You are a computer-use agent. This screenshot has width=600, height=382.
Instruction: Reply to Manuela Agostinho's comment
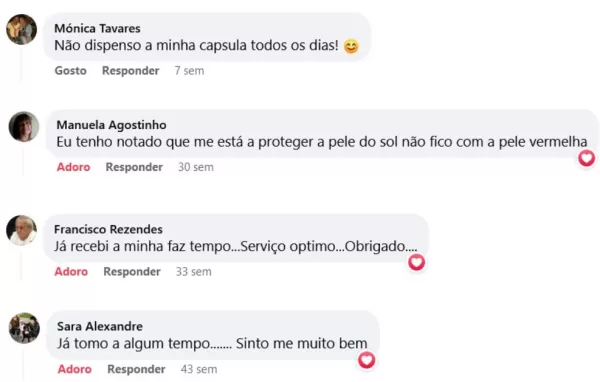[x=134, y=167]
